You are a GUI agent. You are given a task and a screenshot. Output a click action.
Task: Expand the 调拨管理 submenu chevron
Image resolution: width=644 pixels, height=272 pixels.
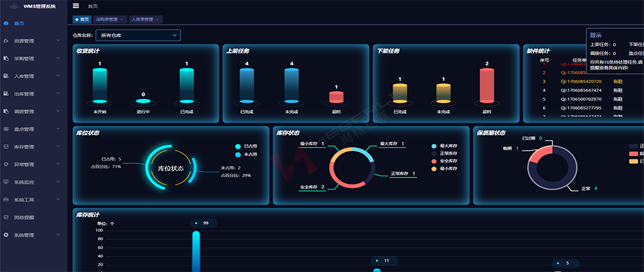click(58, 111)
